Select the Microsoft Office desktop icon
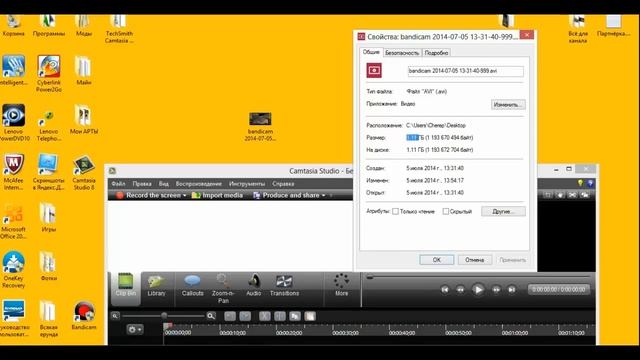Image resolution: width=640 pixels, height=360 pixels. (13, 221)
